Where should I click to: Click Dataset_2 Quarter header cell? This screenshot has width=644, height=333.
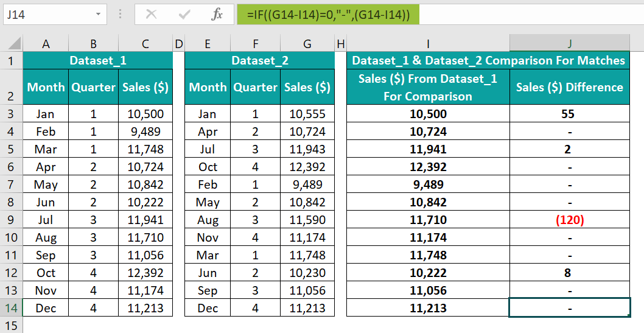point(256,86)
